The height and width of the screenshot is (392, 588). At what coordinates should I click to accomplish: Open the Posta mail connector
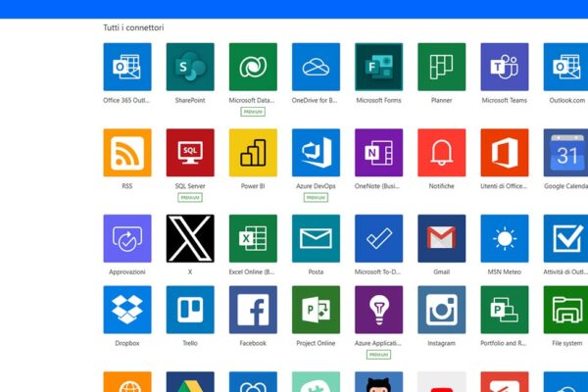click(x=317, y=238)
